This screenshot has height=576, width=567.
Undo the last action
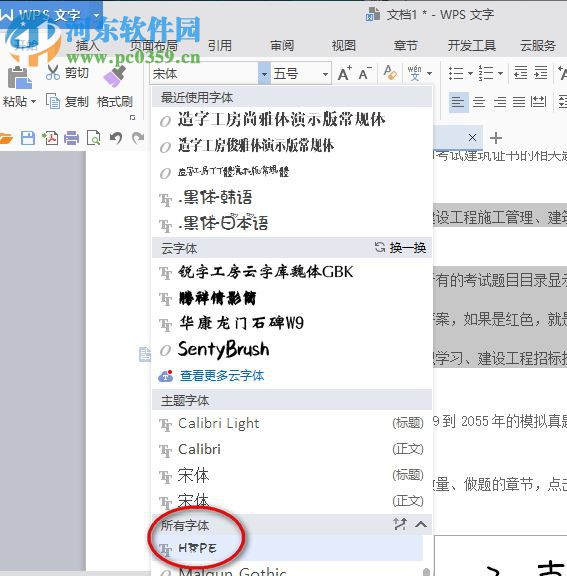(x=116, y=138)
